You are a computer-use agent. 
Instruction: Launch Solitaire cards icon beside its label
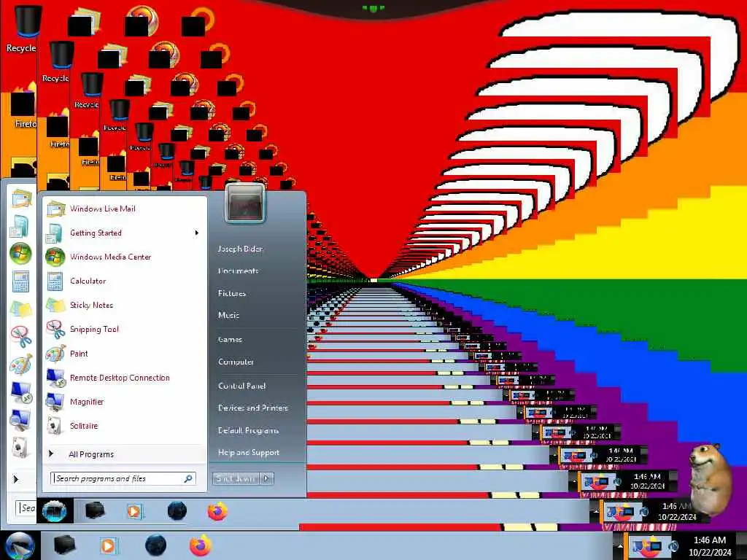click(x=55, y=426)
